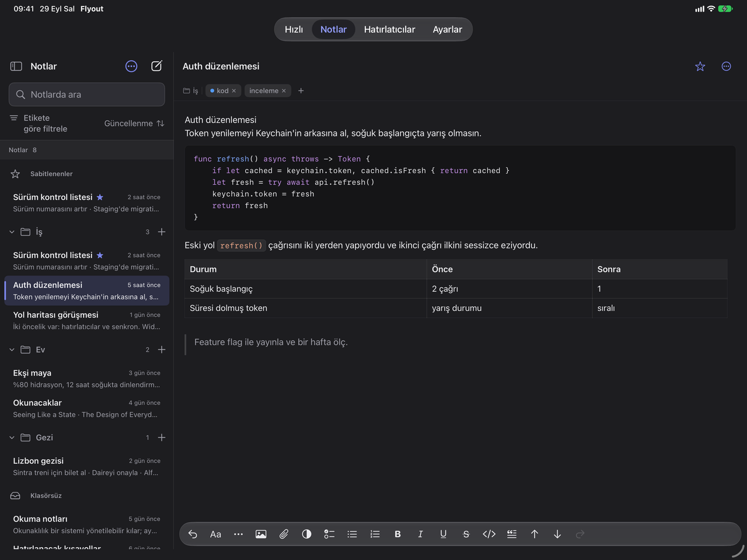Toggle the sidebar panel icon

[x=16, y=66]
